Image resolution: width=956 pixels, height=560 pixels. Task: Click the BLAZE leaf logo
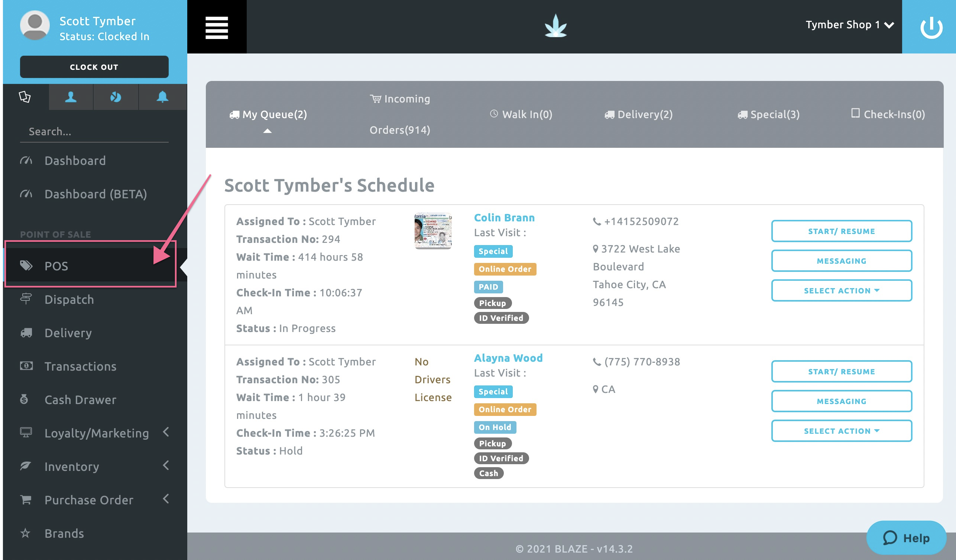pyautogui.click(x=555, y=26)
